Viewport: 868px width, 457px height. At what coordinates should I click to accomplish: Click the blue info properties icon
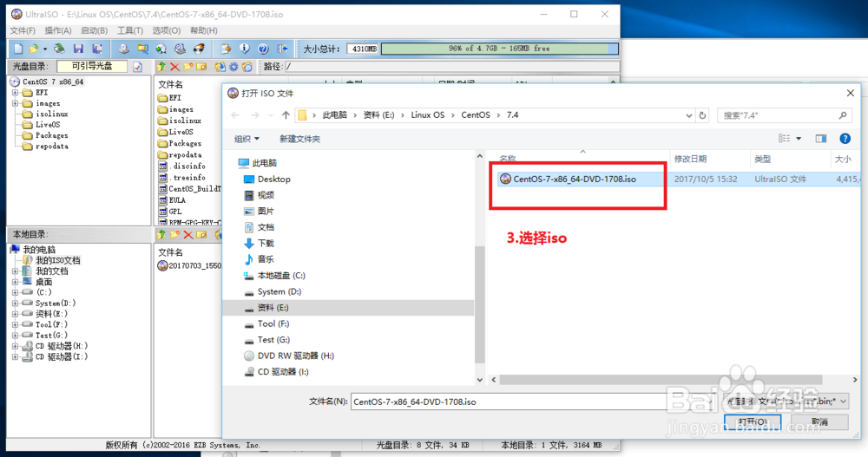(244, 49)
